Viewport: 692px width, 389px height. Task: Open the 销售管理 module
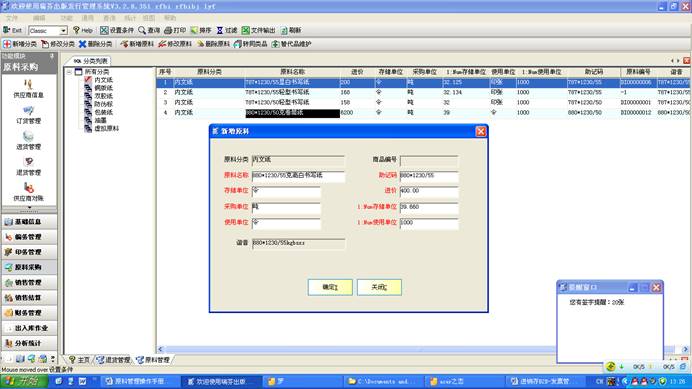pos(29,283)
